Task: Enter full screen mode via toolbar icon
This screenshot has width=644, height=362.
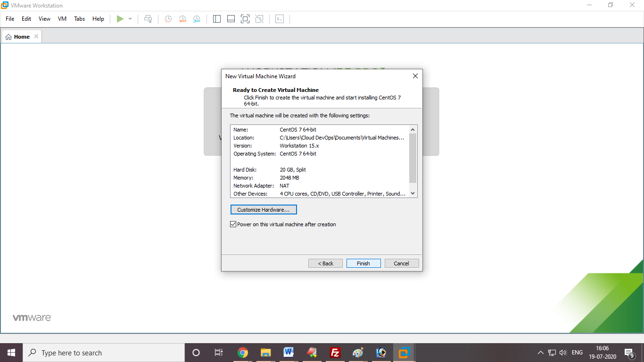Action: tap(245, 19)
